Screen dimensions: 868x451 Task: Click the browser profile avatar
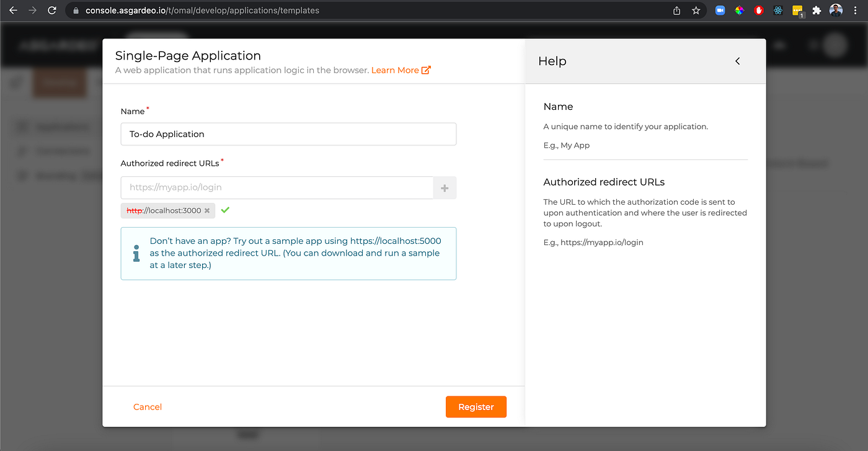836,10
